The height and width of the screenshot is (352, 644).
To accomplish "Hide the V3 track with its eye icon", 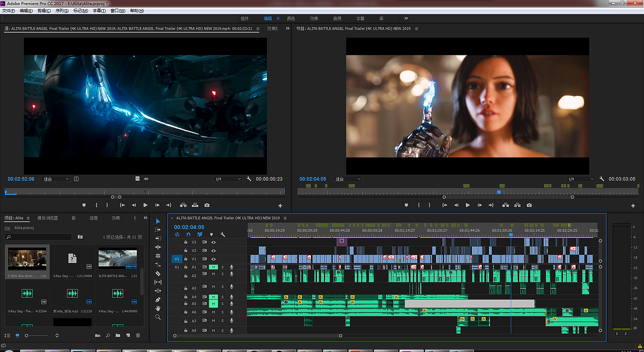I will tap(213, 242).
